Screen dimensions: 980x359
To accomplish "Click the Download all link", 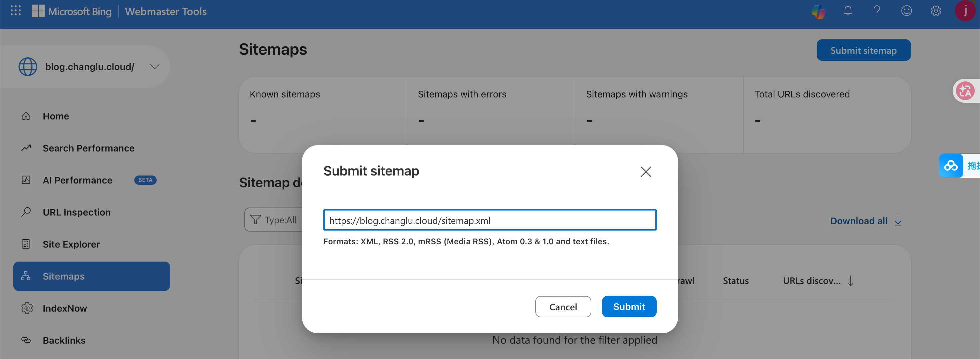I will click(859, 221).
